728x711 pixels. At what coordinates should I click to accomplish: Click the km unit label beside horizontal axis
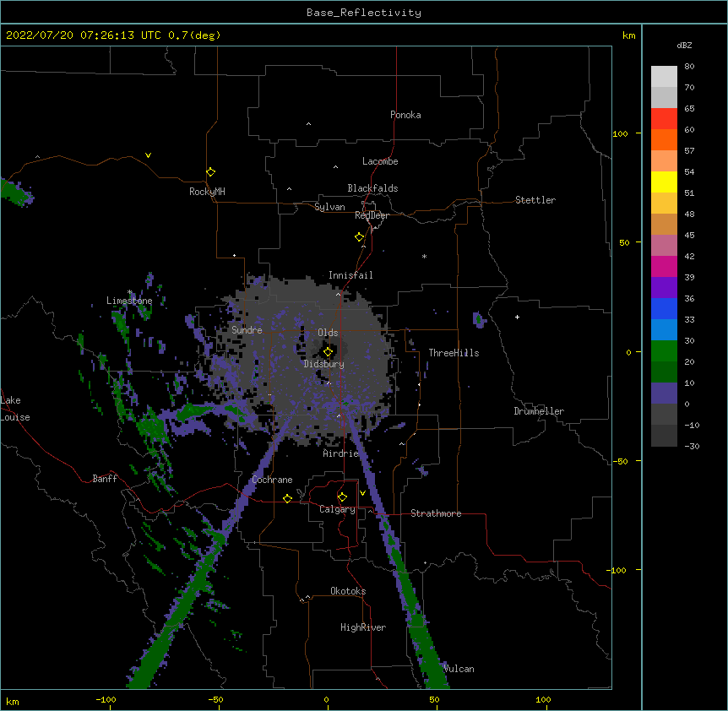(12, 702)
